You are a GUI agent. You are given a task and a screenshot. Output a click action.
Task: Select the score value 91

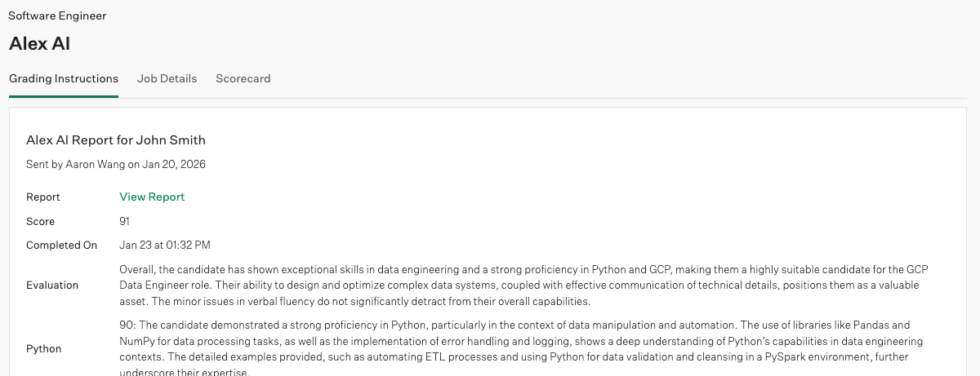point(125,221)
